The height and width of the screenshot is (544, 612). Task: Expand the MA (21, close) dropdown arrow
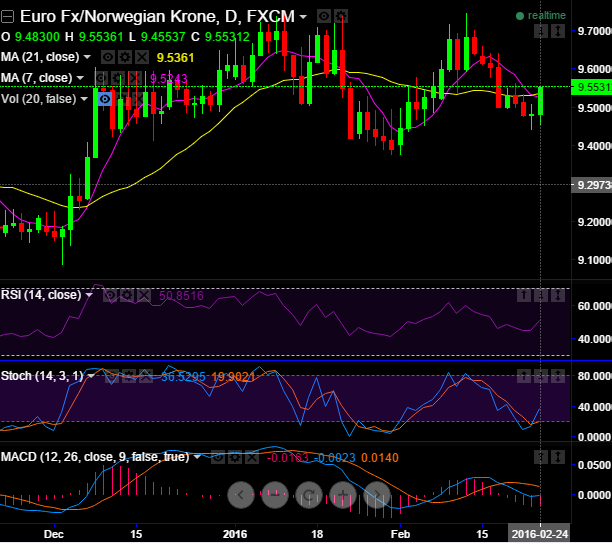coord(87,57)
